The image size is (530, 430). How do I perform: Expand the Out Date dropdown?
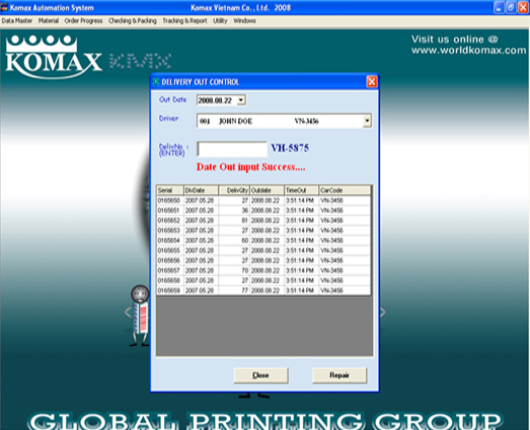241,100
